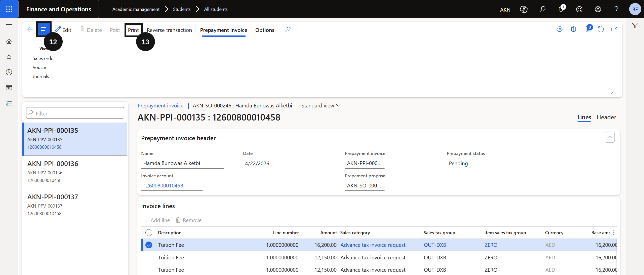Screen dimensions: 644x275
Task: Open in Office icon
Action: pyautogui.click(x=574, y=29)
